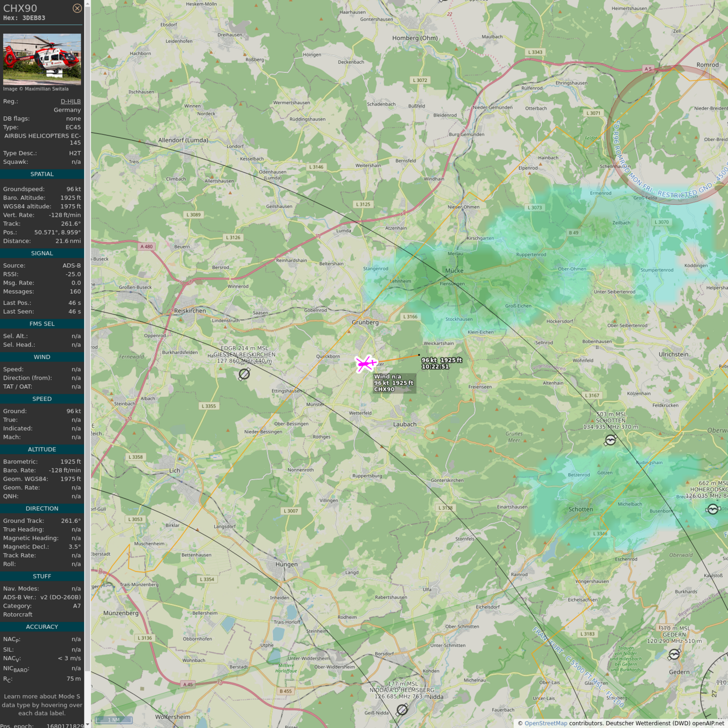
Task: Click the ALTITUDE section header
Action: pos(42,449)
